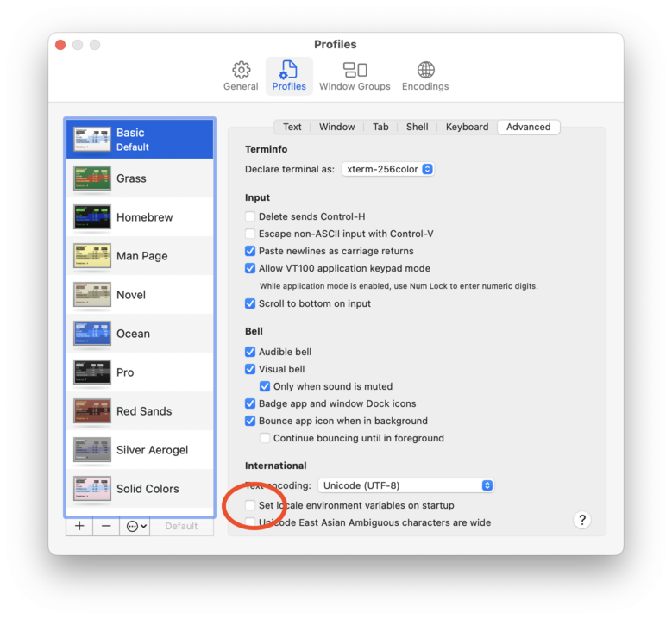Open the profile actions ellipsis menu
This screenshot has height=619, width=672.
tap(136, 526)
